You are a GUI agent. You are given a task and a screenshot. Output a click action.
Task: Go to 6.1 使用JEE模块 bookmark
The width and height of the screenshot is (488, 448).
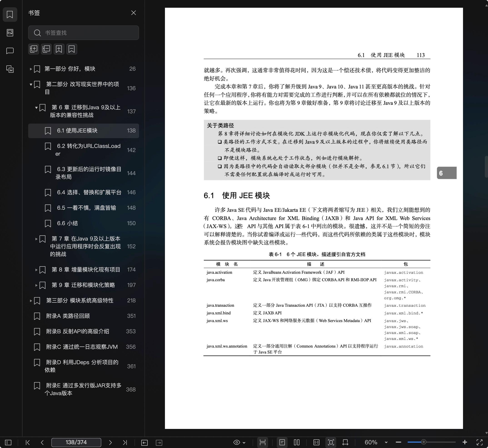[83, 131]
